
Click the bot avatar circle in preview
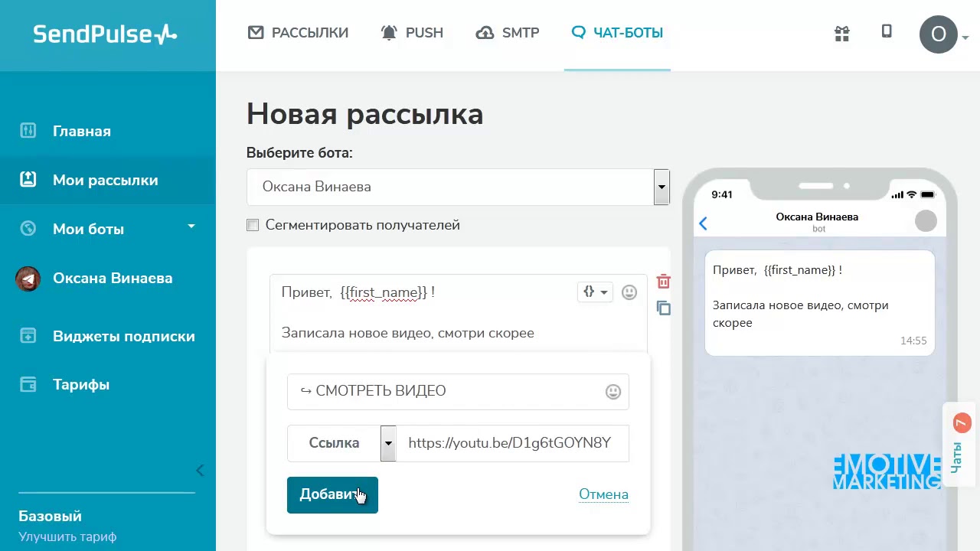(926, 221)
